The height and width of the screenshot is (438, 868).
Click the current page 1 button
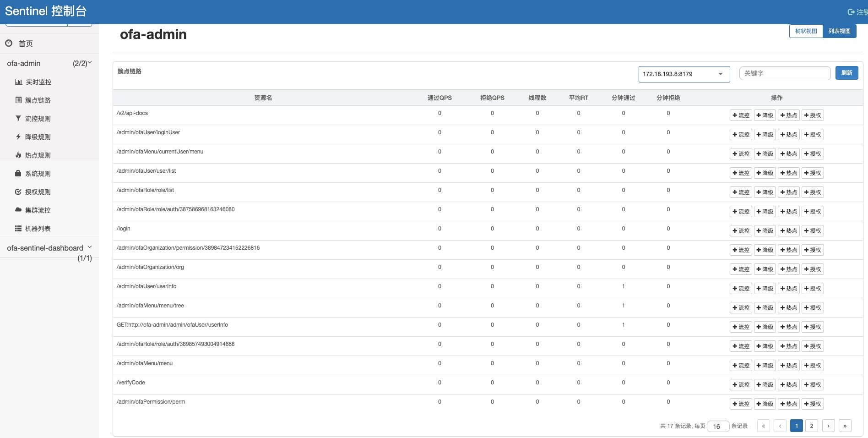(797, 426)
